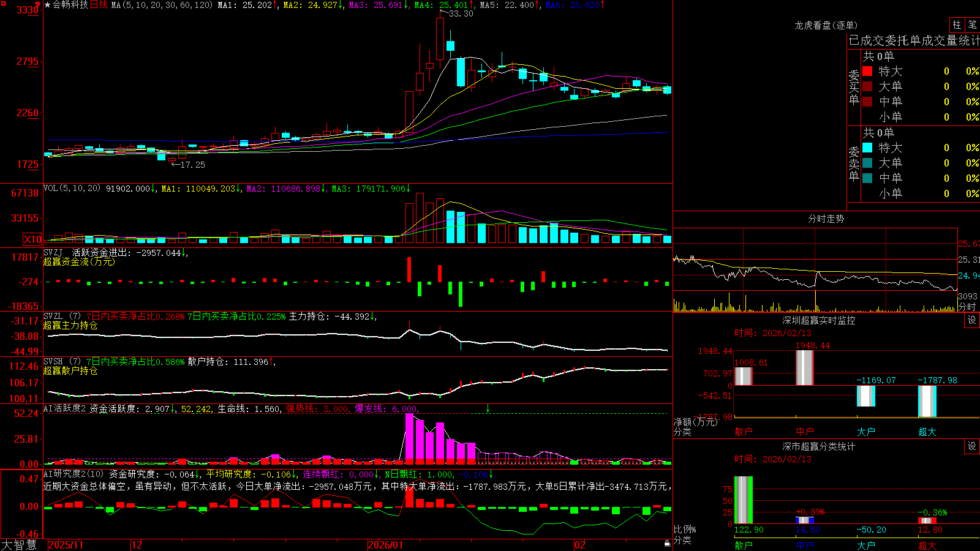Viewport: 980px width, 551px height.
Task: Select 已成交委托单成交量统计 header
Action: 914,40
